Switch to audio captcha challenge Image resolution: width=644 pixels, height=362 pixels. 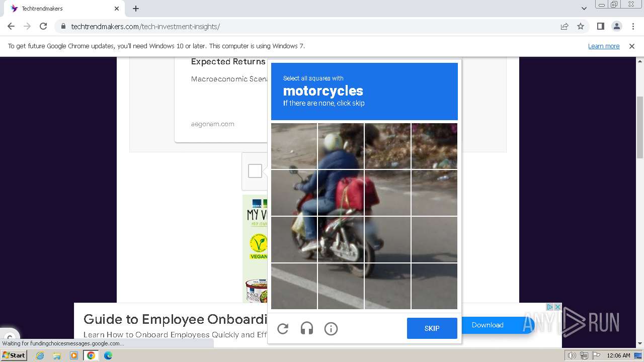pos(307,329)
